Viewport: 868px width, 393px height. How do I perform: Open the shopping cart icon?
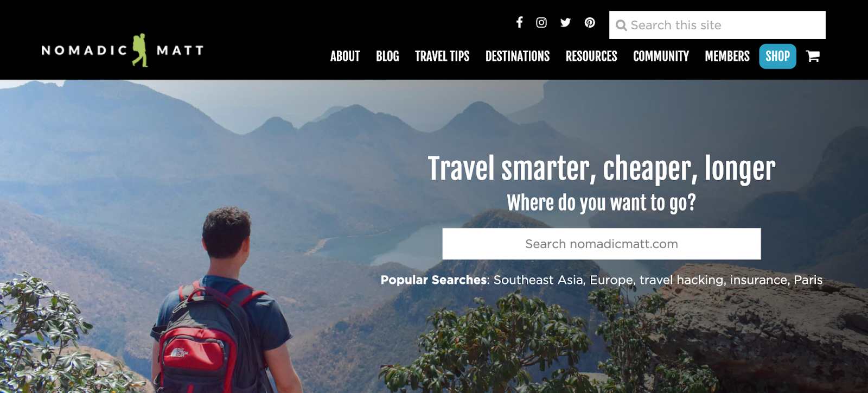pyautogui.click(x=813, y=56)
